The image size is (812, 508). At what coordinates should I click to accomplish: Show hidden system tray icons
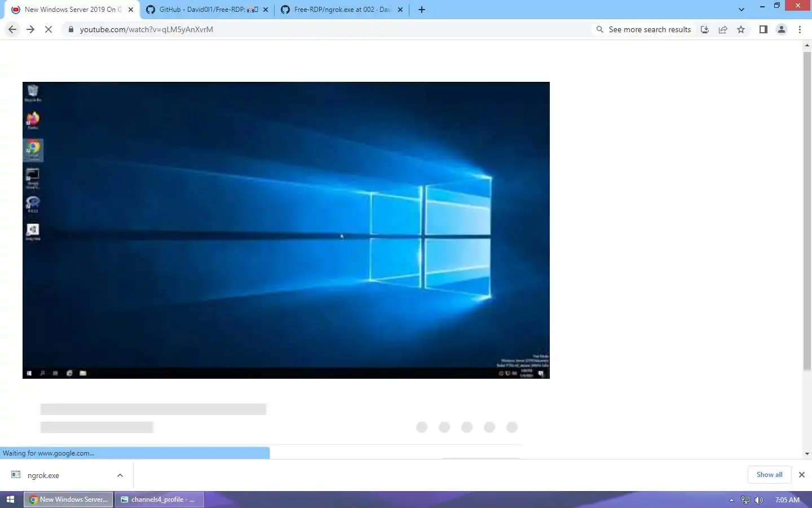click(731, 500)
